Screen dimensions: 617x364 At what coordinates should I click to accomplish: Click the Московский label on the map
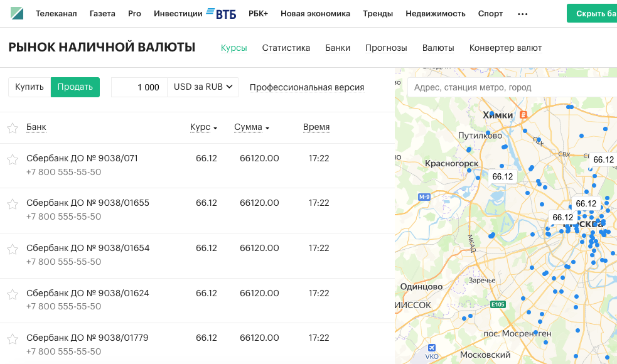[x=485, y=355]
